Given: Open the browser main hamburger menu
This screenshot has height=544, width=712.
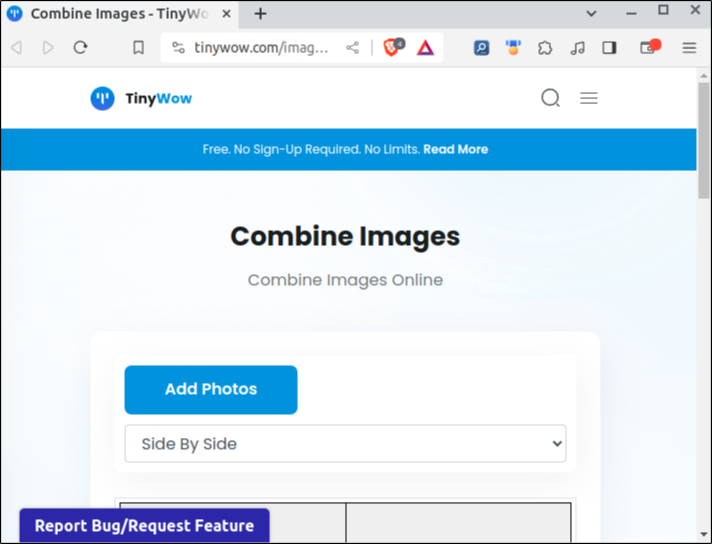Looking at the screenshot, I should pos(689,48).
